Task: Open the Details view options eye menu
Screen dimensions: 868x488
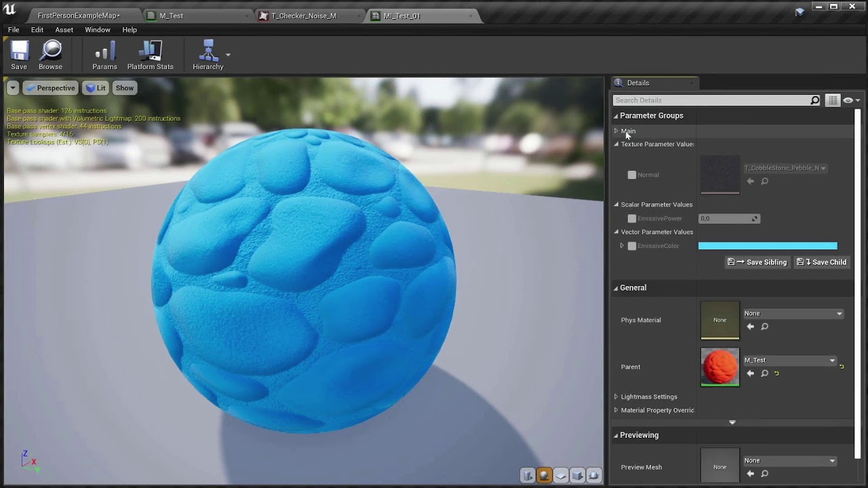Action: tap(851, 100)
